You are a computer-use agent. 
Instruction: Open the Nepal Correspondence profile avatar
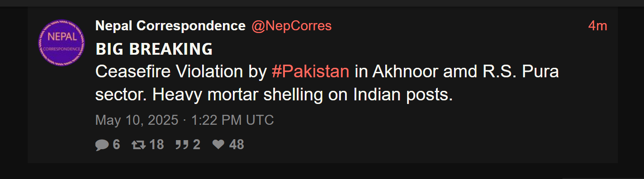coord(62,43)
